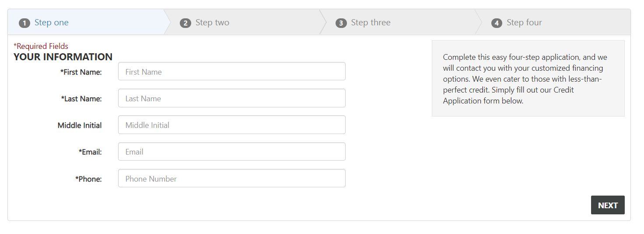Screen dimensions: 644x234
Task: Click the number 3 circle badge
Action: pyautogui.click(x=341, y=23)
